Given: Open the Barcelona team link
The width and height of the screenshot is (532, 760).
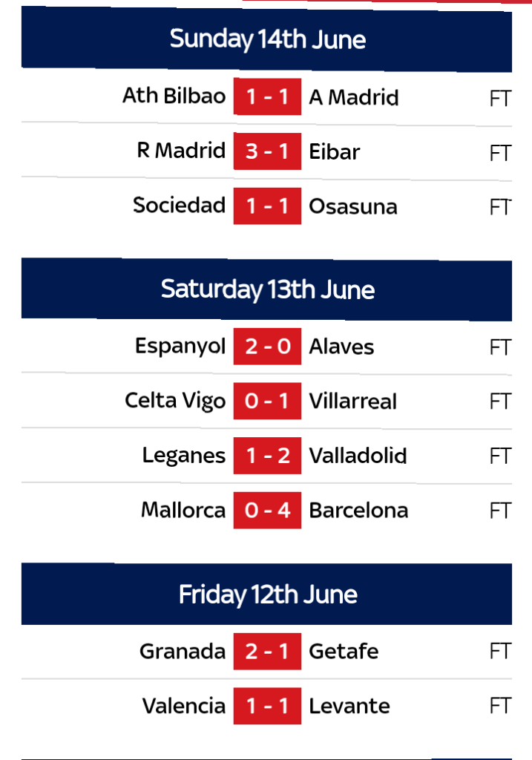Looking at the screenshot, I should pos(358,511).
